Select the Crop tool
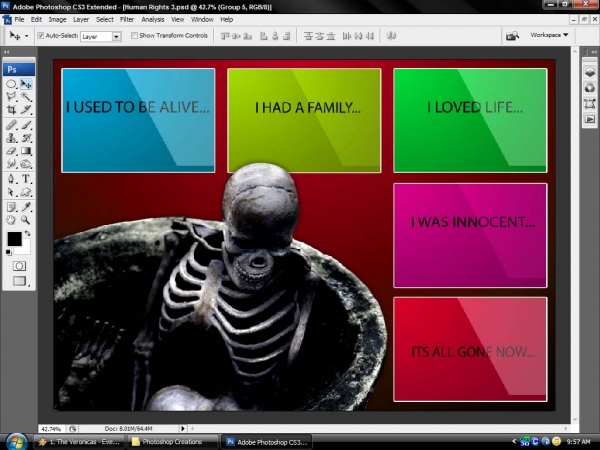Screen dimensions: 600x450 [x=11, y=109]
